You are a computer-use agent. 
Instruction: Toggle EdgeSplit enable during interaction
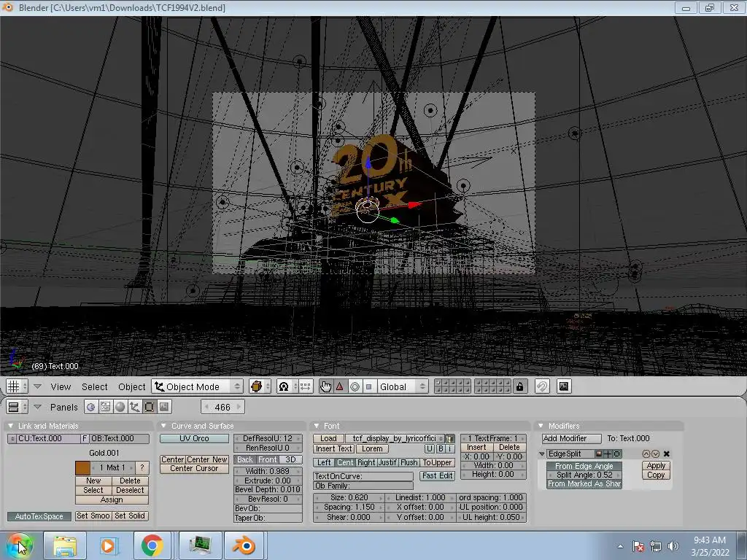click(608, 454)
